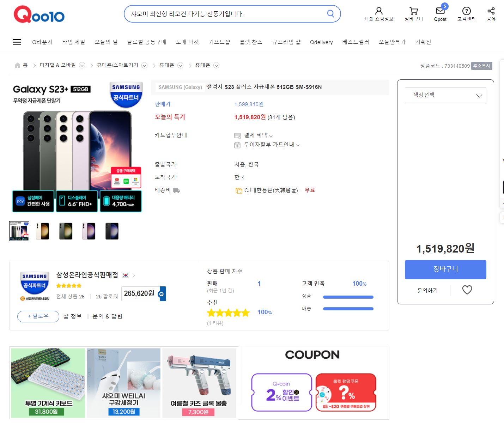Viewport: 504px width, 425px height.
Task: Open 기프트샵 menu item
Action: tap(219, 42)
